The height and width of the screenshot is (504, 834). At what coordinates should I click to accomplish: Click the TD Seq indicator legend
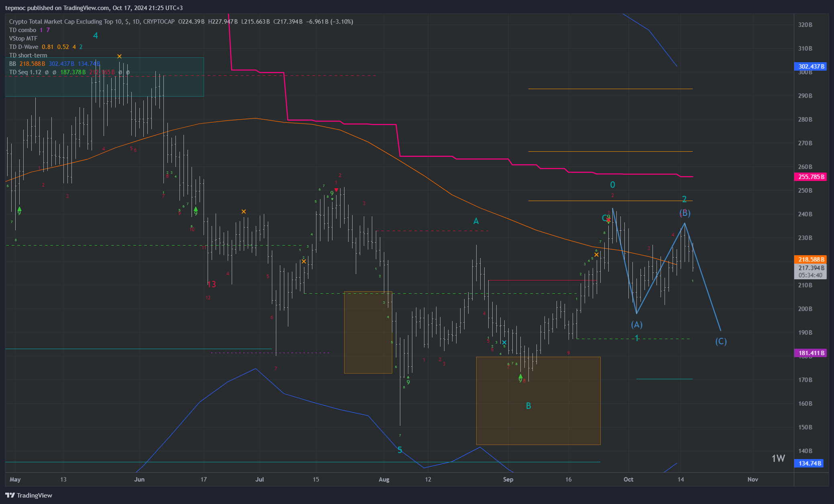click(69, 72)
